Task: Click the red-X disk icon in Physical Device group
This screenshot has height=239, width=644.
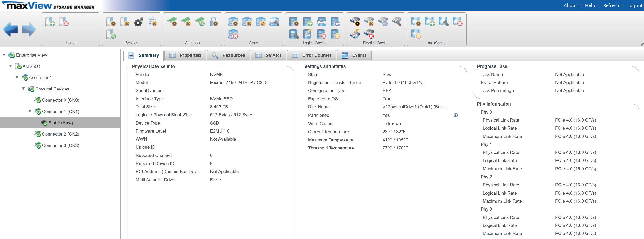Action: (369, 34)
